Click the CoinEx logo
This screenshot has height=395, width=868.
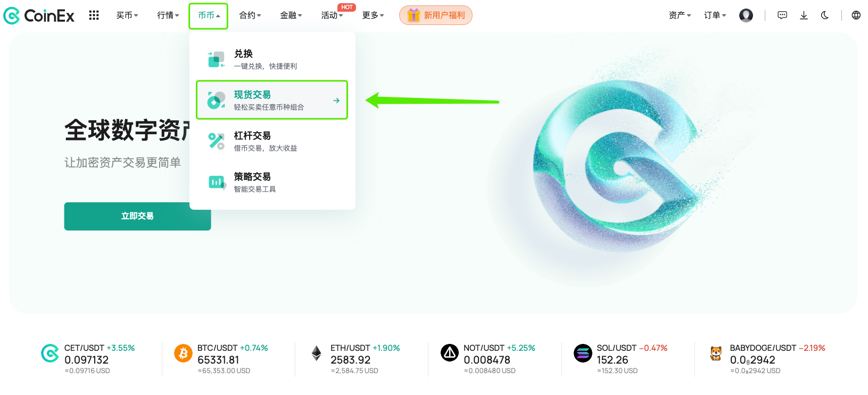coord(39,15)
